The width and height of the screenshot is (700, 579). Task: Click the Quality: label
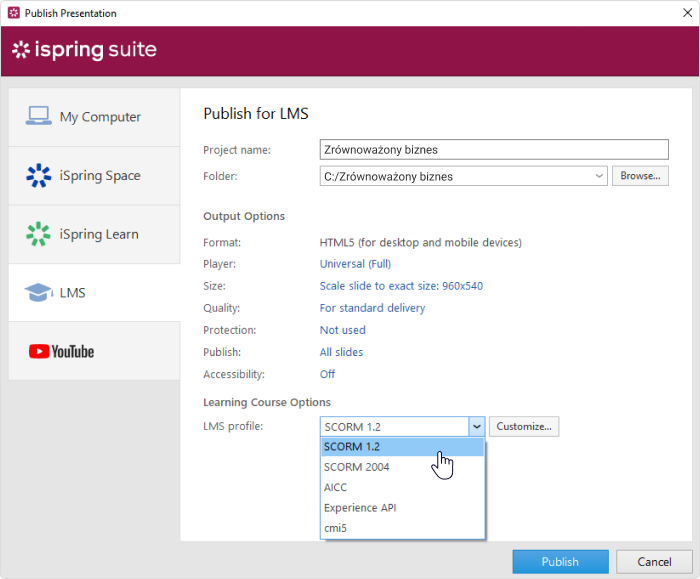coord(221,308)
